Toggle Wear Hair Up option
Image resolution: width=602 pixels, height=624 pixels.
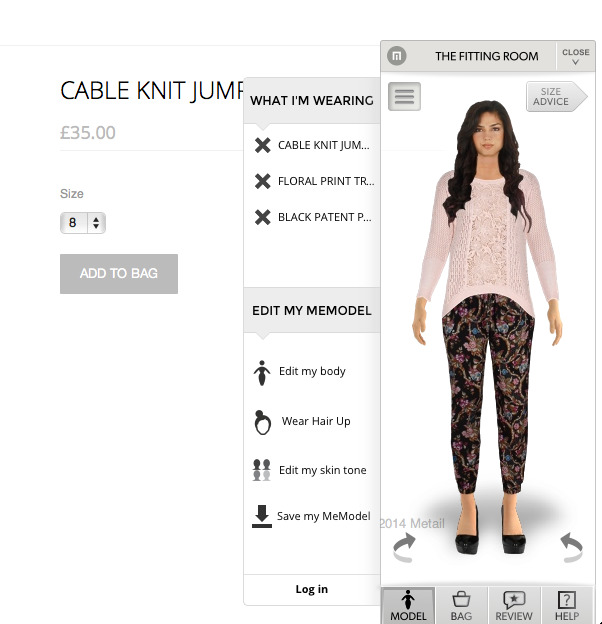click(302, 422)
